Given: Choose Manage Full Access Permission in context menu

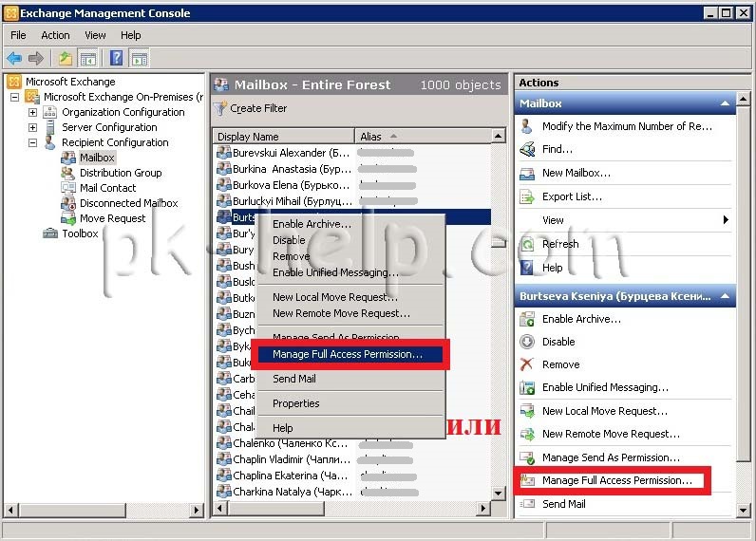Looking at the screenshot, I should 350,354.
